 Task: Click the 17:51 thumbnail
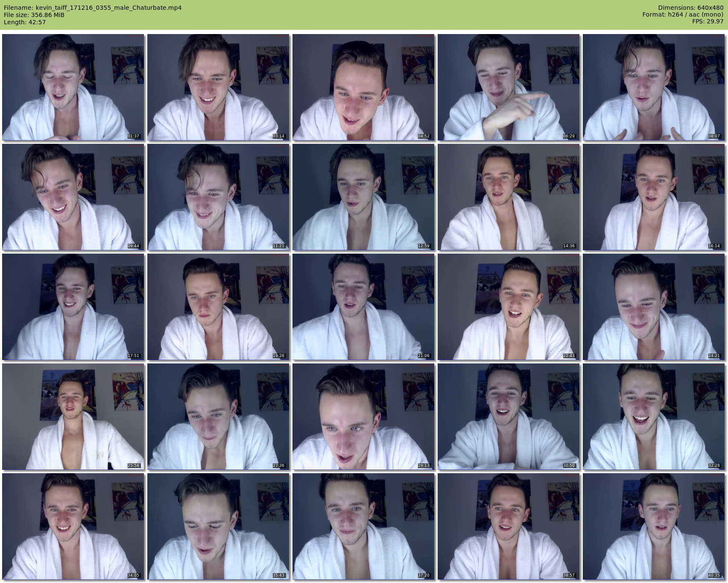click(73, 306)
